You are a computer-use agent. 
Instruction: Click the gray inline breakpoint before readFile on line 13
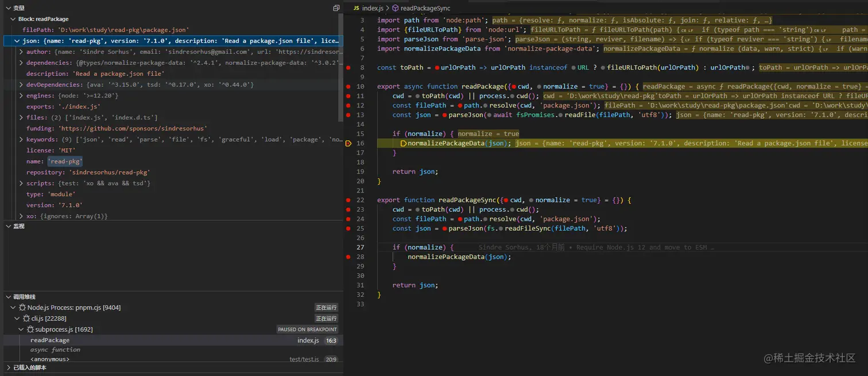(560, 115)
